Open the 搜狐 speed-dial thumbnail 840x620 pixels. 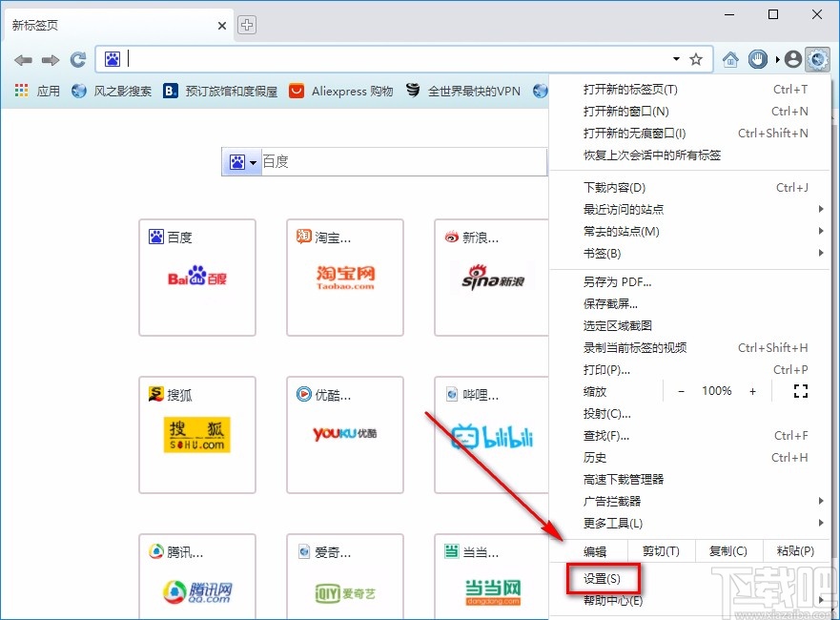197,435
